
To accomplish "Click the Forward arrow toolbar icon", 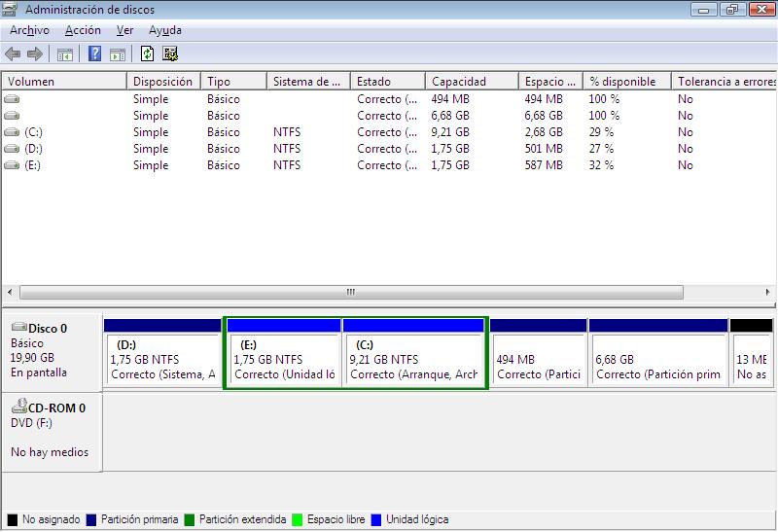I will click(35, 54).
